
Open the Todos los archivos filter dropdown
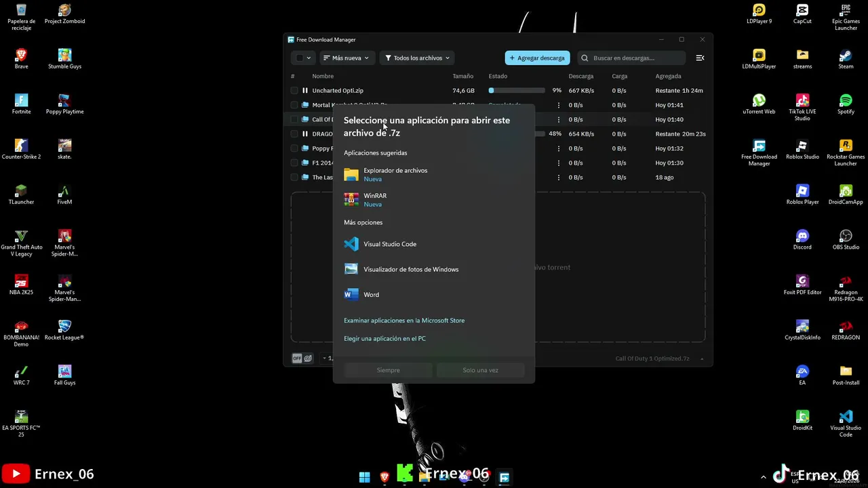click(417, 58)
